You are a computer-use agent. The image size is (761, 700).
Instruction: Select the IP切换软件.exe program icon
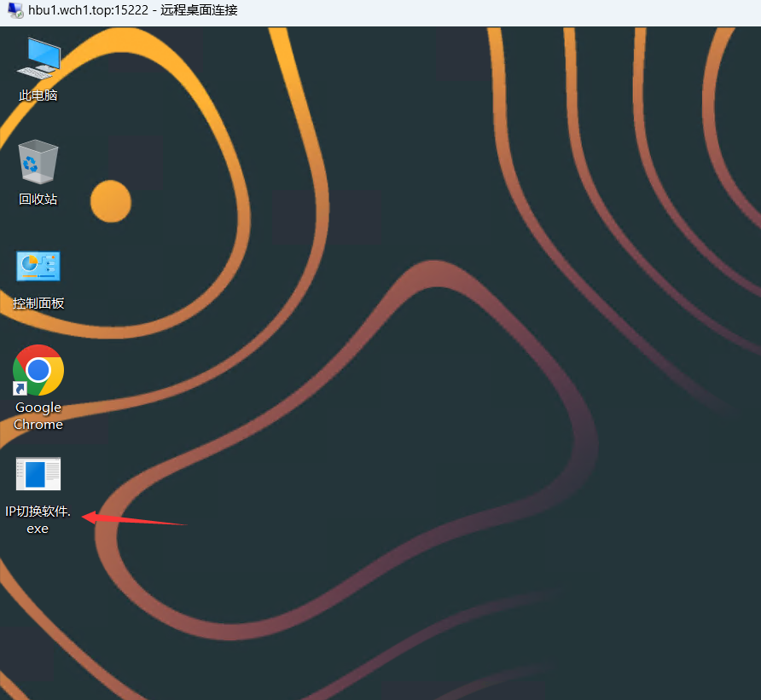38,474
